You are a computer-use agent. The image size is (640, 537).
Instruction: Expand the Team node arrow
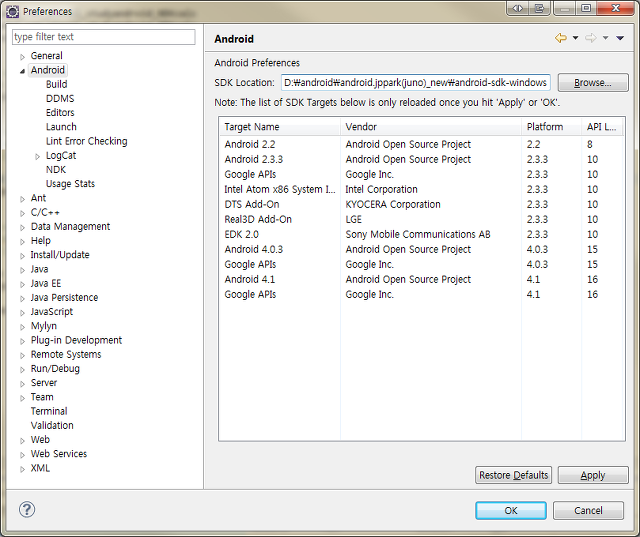pyautogui.click(x=22, y=398)
